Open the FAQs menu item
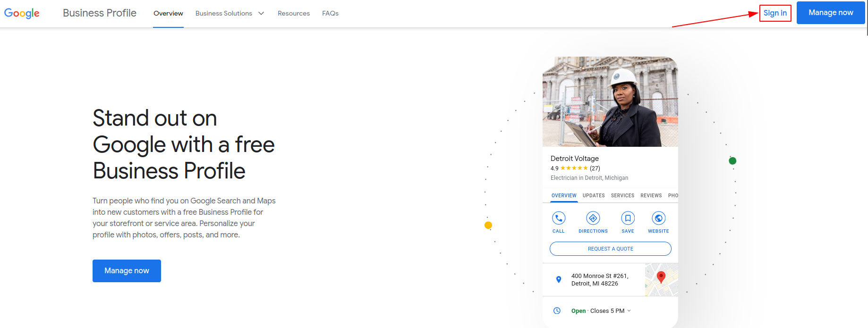Viewport: 868px width, 328px height. 330,13
